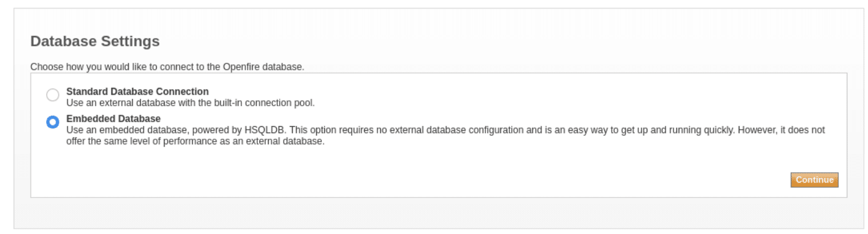Click the orange Continue button
868x234 pixels.
[x=814, y=180]
